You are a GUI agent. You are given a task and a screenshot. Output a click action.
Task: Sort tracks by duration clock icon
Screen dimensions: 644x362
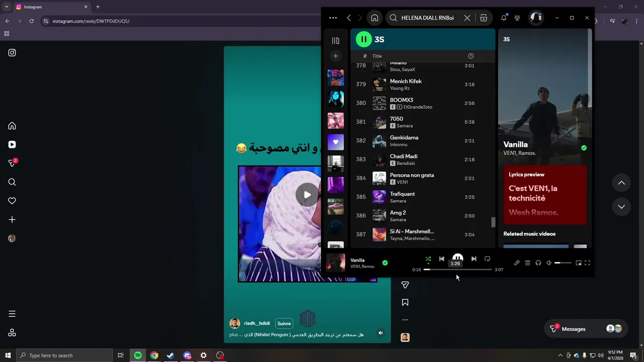(x=470, y=56)
